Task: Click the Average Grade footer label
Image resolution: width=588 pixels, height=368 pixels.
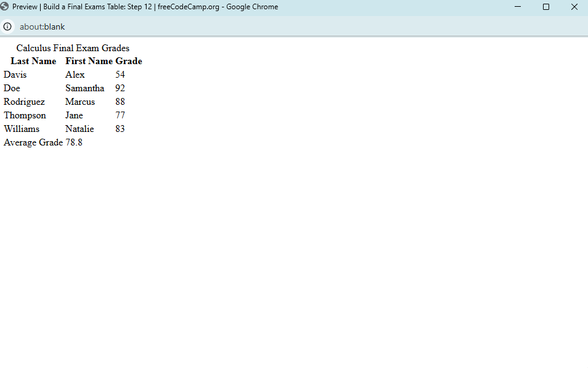Action: [x=33, y=142]
